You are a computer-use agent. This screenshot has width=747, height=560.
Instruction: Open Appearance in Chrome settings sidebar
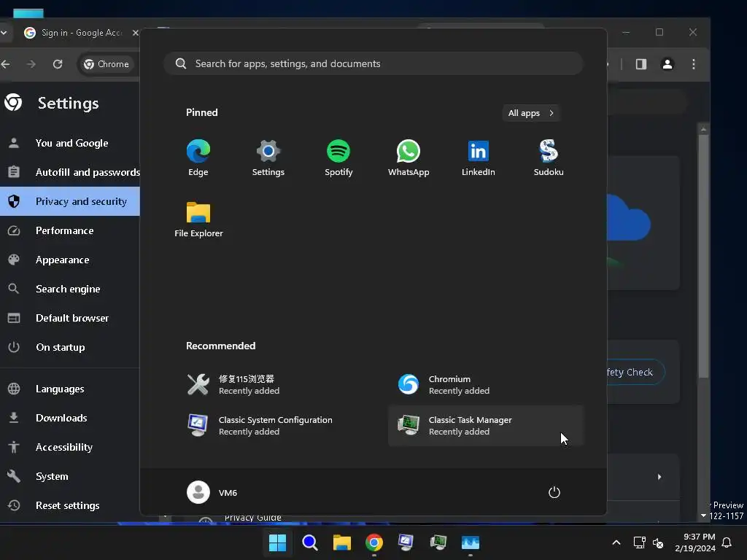pyautogui.click(x=69, y=260)
